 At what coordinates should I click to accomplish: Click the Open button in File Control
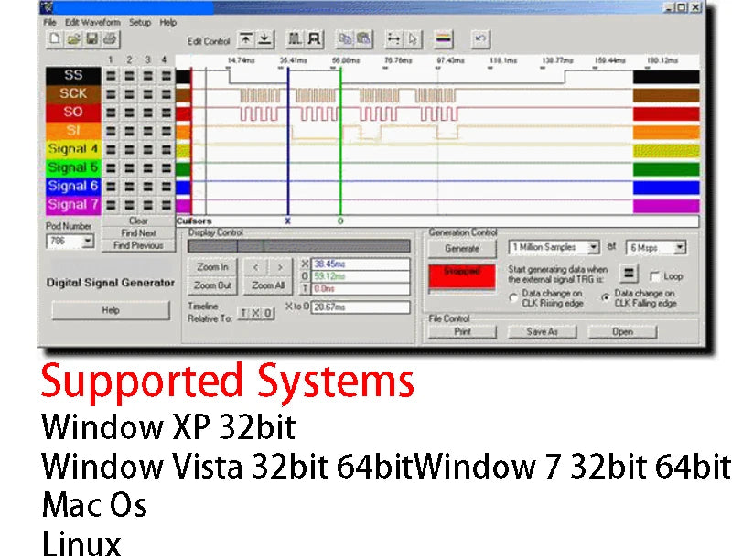pos(622,332)
